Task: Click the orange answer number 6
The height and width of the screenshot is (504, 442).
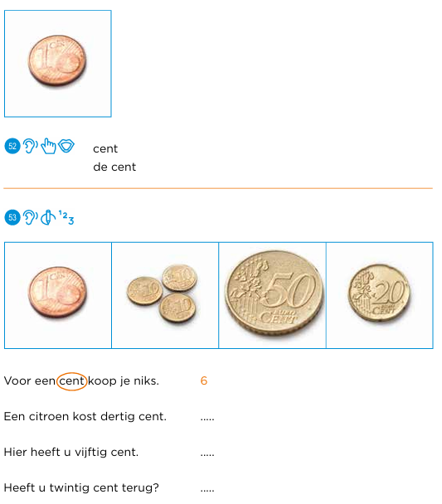Action: (x=204, y=380)
